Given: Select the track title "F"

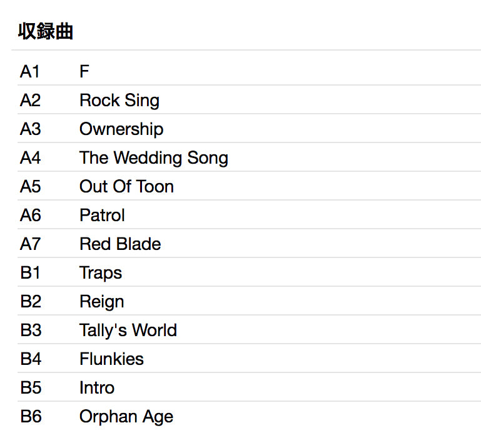Looking at the screenshot, I should 84,72.
